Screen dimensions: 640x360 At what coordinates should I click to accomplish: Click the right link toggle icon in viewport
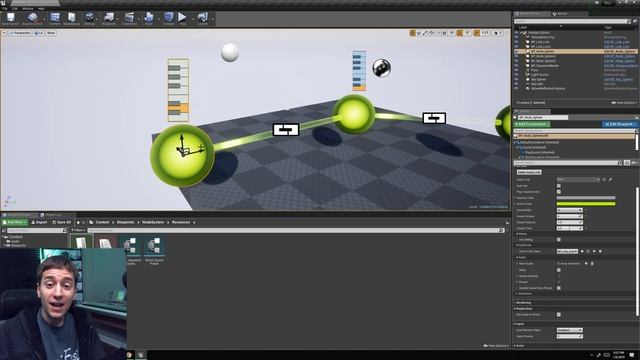click(434, 118)
